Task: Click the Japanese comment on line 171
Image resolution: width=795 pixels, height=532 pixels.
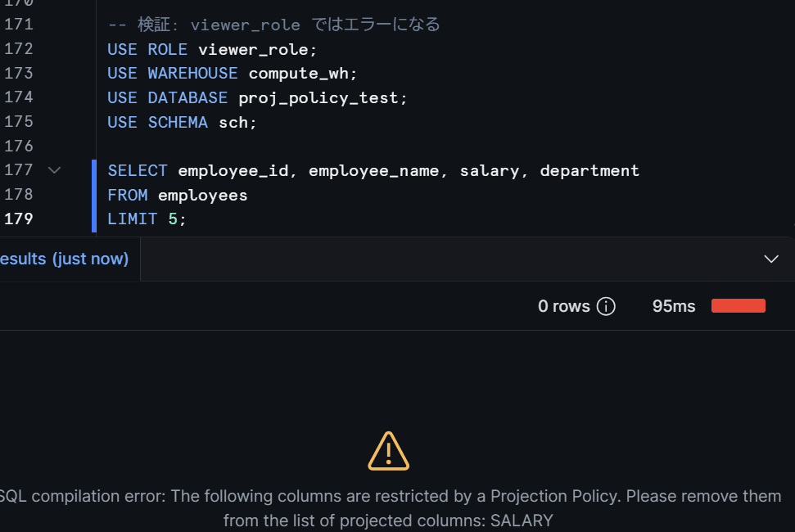Action: [x=273, y=25]
